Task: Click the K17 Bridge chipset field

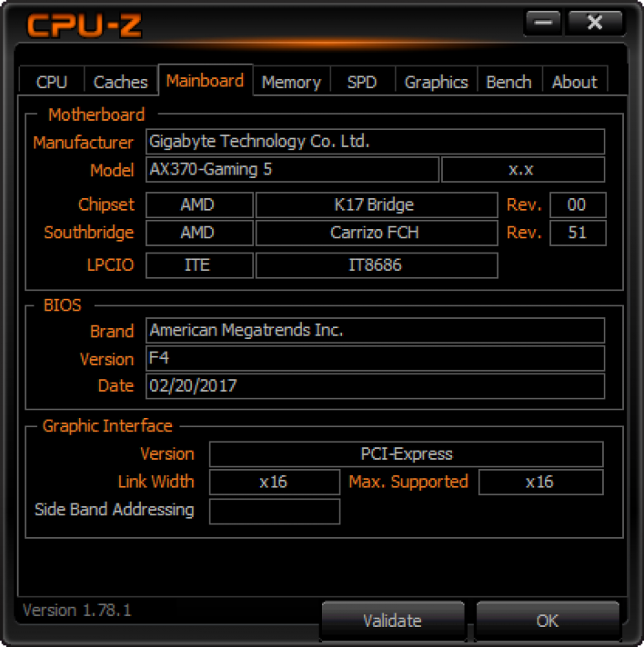Action: [377, 205]
